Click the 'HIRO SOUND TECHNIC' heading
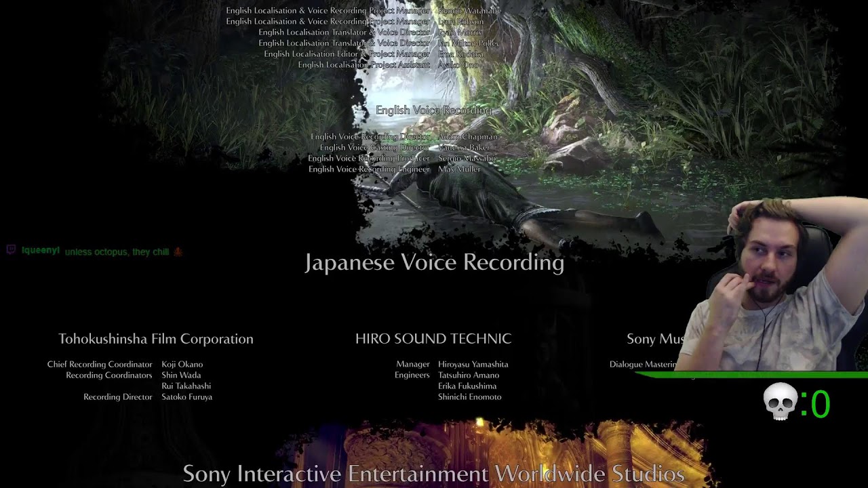Image resolution: width=868 pixels, height=488 pixels. [x=433, y=338]
